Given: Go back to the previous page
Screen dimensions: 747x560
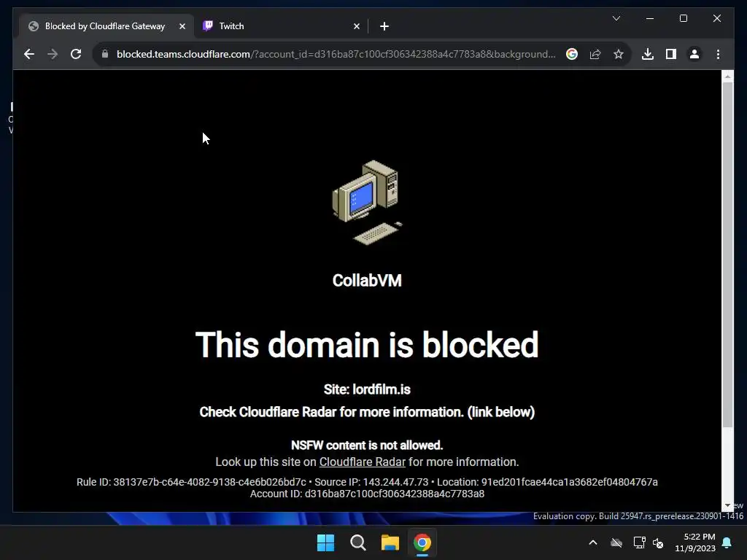Looking at the screenshot, I should pos(29,54).
